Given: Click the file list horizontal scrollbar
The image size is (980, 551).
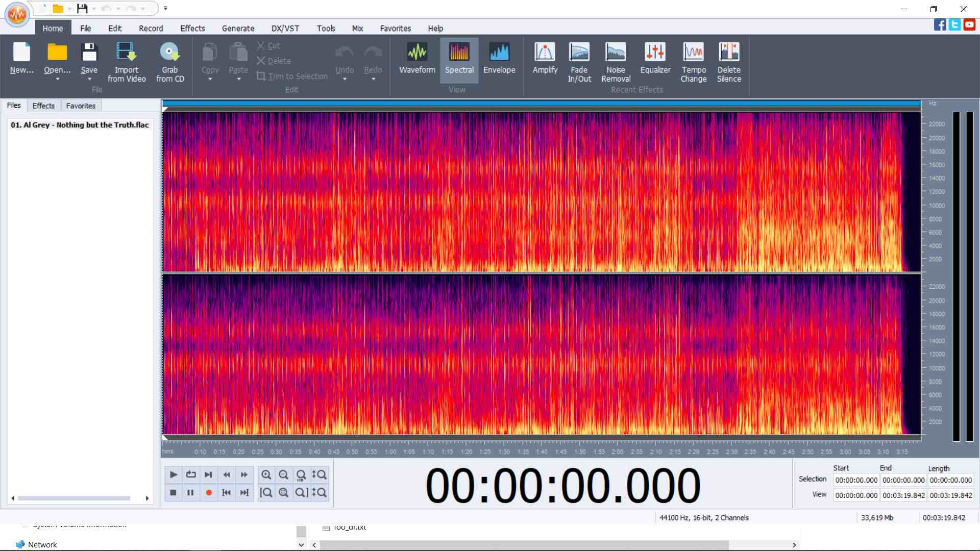Looking at the screenshot, I should pos(74,498).
